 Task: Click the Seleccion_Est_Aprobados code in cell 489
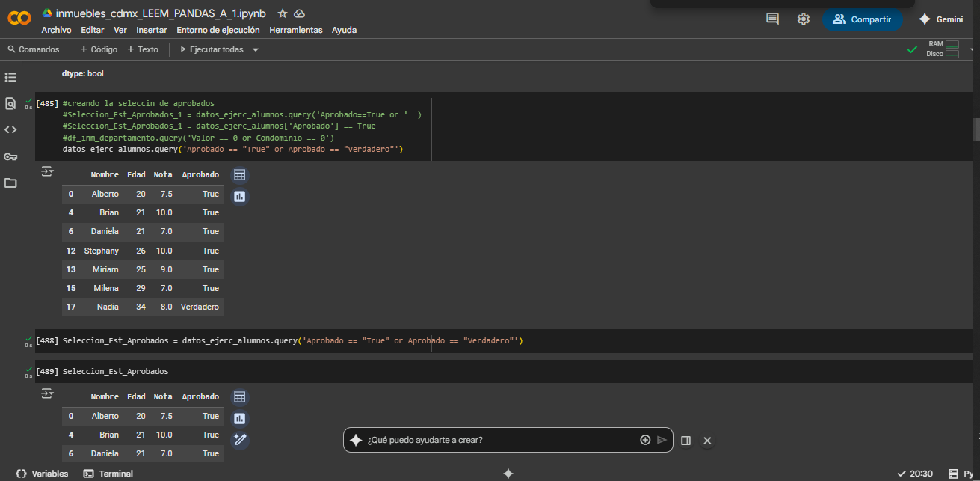coord(116,371)
